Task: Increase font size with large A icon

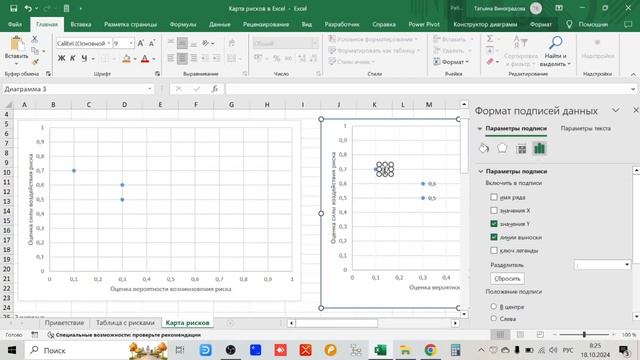Action: (140, 43)
